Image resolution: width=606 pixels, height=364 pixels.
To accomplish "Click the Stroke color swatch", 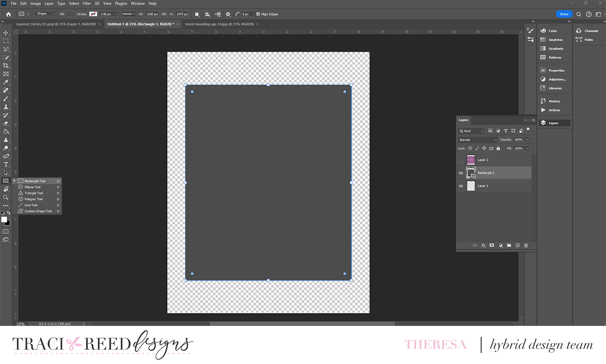I will click(x=93, y=13).
